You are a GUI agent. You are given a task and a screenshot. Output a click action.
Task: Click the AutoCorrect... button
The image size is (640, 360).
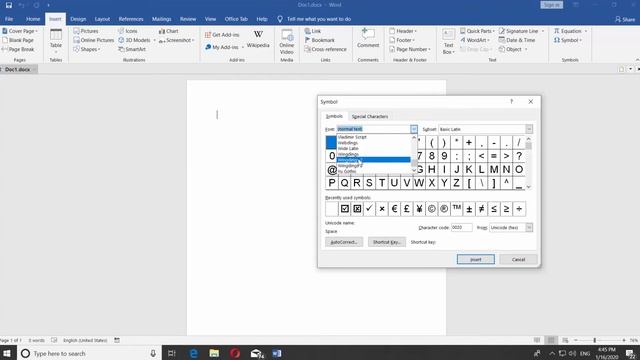(344, 242)
